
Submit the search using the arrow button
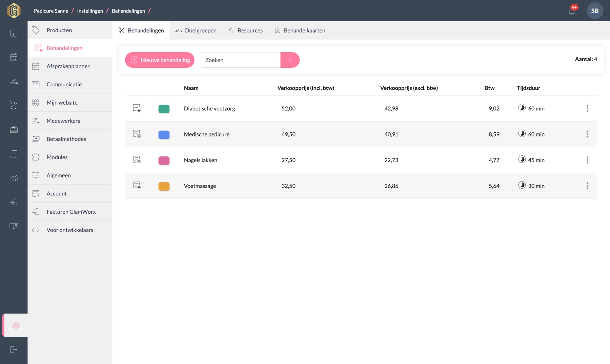[x=290, y=60]
